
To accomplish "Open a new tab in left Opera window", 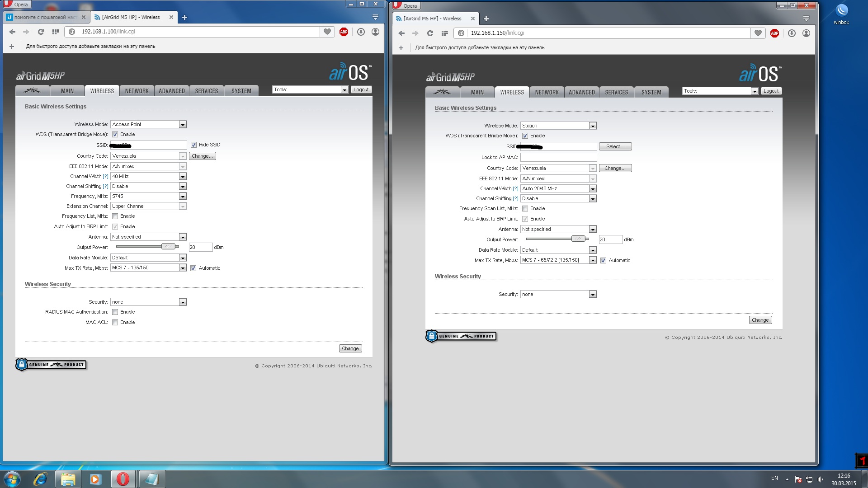I will pyautogui.click(x=184, y=18).
